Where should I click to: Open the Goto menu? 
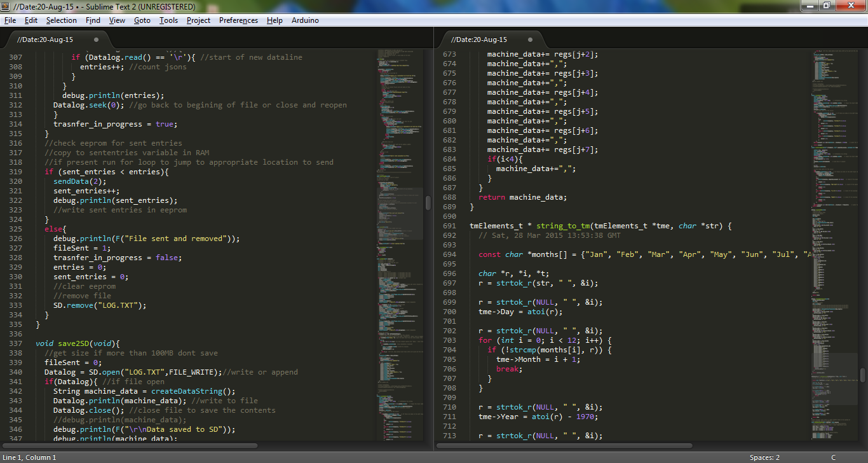142,20
